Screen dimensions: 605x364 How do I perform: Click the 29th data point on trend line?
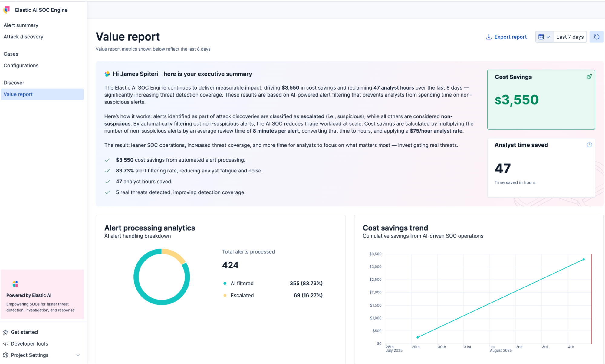click(x=418, y=337)
